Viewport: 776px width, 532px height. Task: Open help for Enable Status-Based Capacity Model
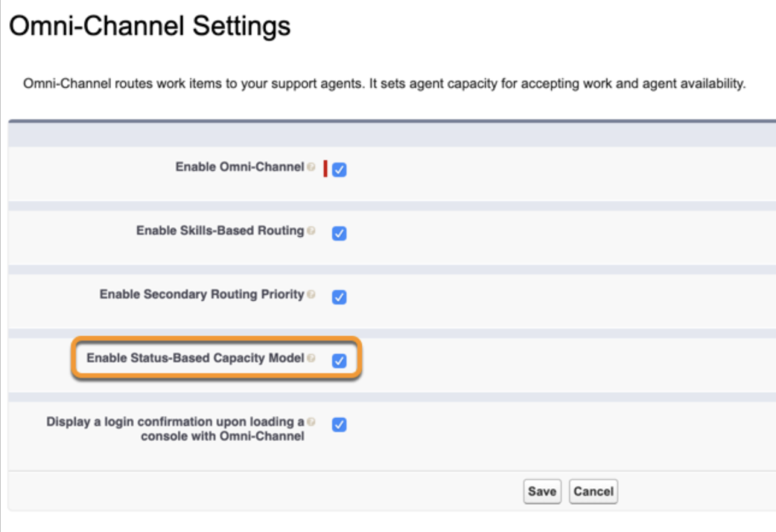point(313,357)
